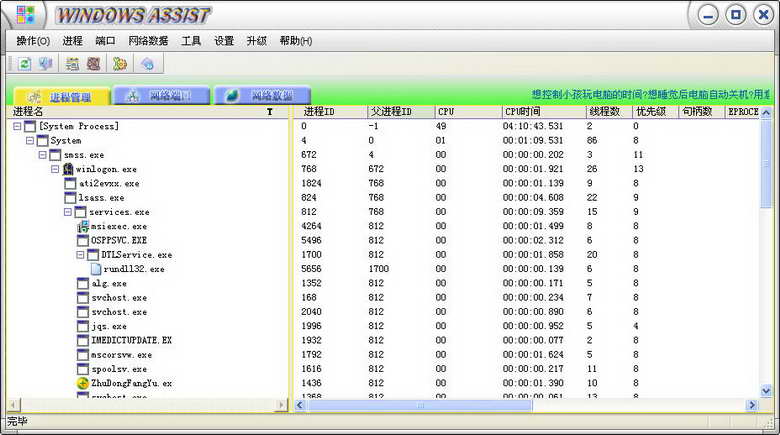Screen dimensions: 780x435
Task: Click the alg.exe window icon
Action: coord(83,284)
